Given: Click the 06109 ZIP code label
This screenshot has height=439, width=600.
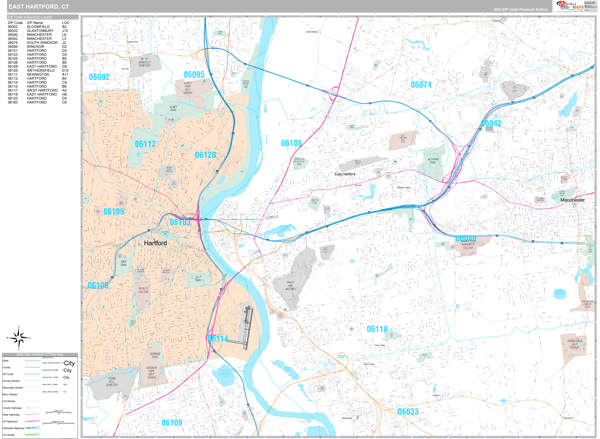Looking at the screenshot, I should [172, 422].
